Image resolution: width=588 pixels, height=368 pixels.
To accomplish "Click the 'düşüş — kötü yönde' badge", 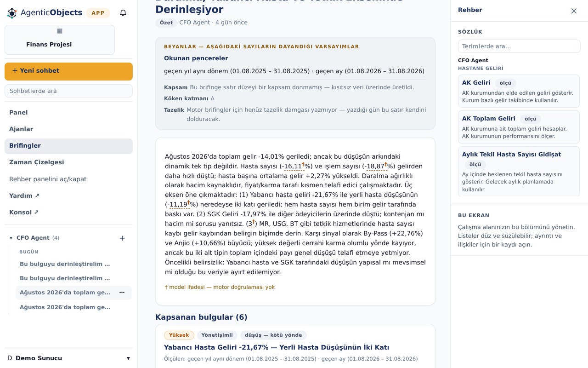I will pyautogui.click(x=273, y=335).
